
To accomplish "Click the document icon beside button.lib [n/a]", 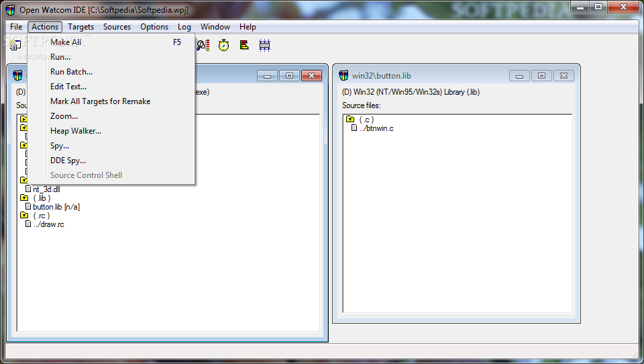I will point(28,206).
